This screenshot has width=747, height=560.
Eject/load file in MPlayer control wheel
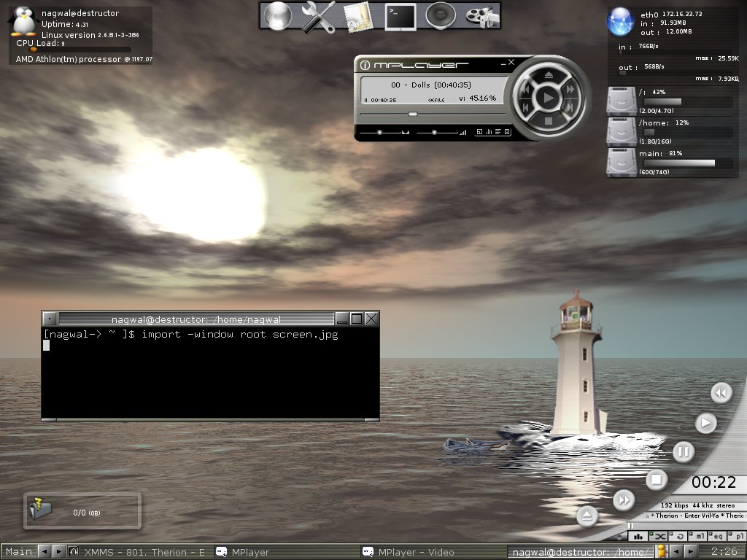[549, 75]
